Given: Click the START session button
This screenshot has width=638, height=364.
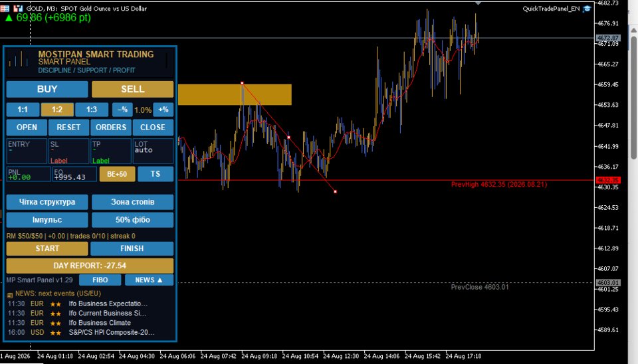Looking at the screenshot, I should coord(47,248).
